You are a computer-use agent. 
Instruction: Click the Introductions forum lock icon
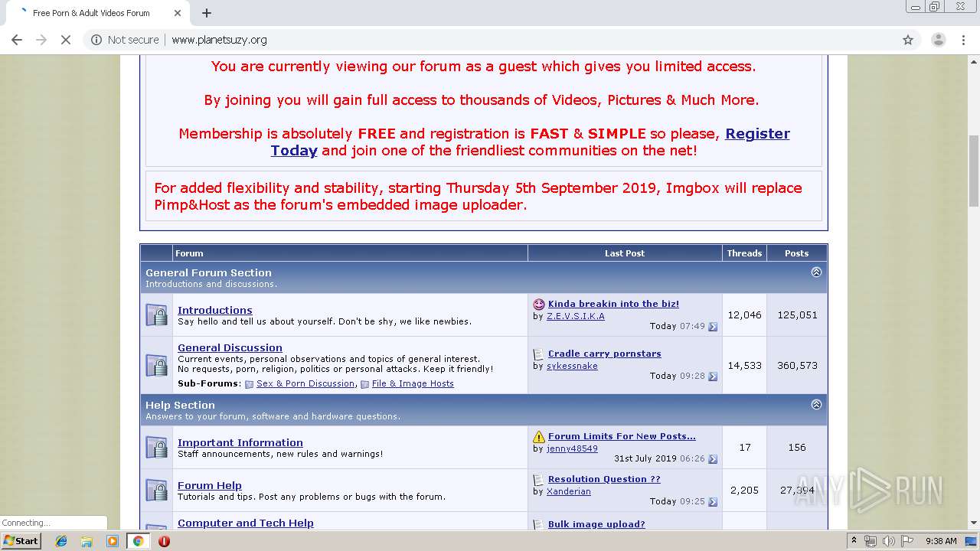pyautogui.click(x=156, y=315)
